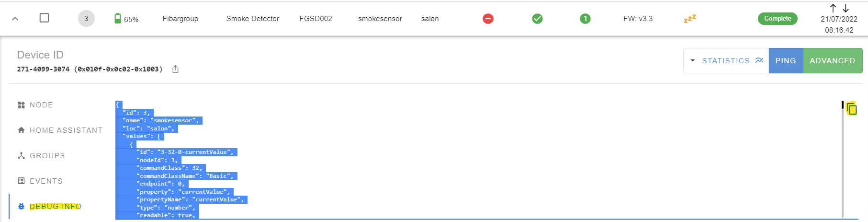Click the up arrow sort icon
868x222 pixels.
click(833, 8)
